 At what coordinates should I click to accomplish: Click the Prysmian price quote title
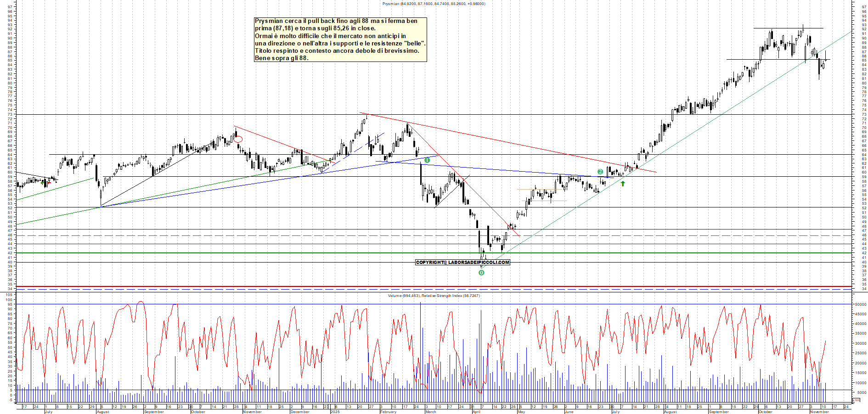tap(434, 3)
